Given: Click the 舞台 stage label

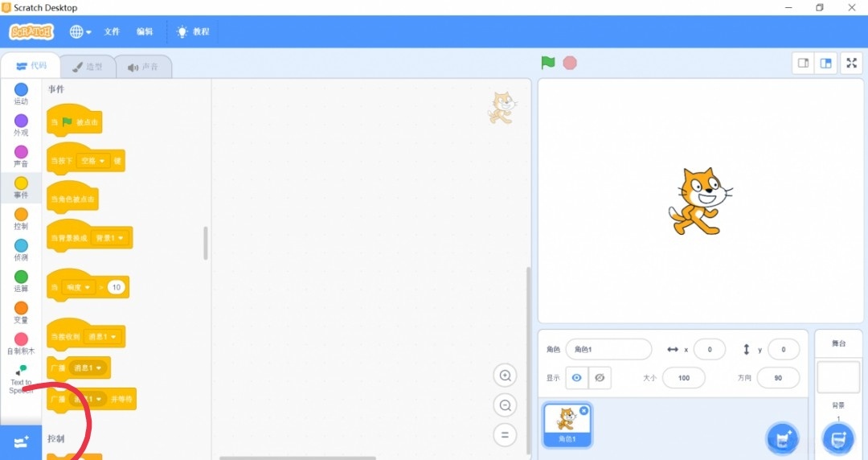Looking at the screenshot, I should (838, 343).
